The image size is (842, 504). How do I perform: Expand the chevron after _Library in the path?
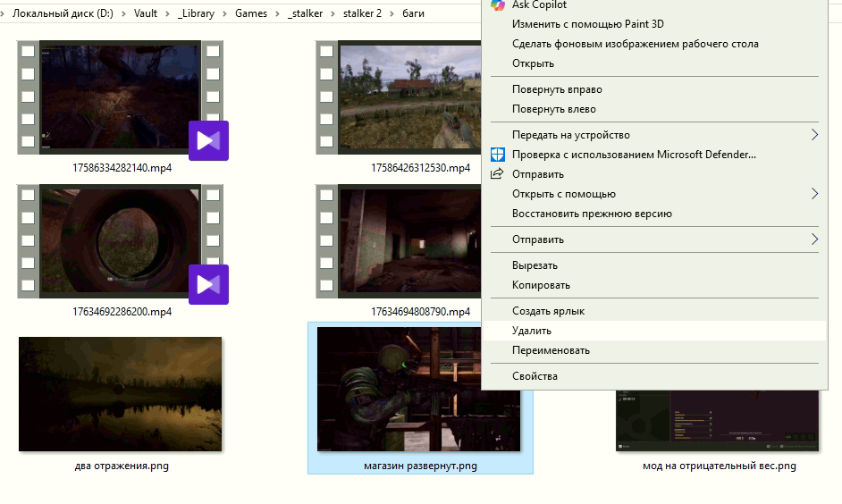tap(224, 13)
